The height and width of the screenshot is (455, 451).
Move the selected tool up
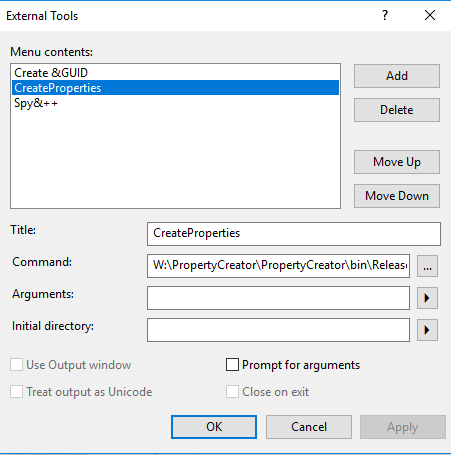tap(397, 162)
